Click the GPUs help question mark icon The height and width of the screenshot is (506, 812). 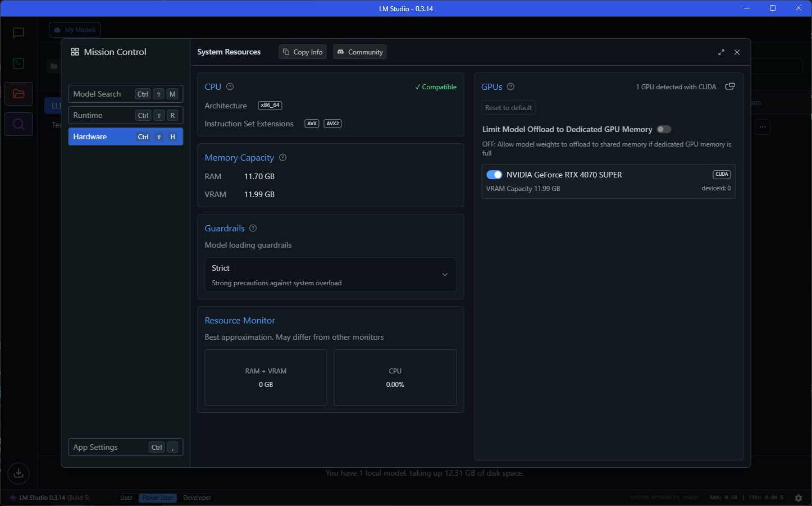tap(510, 86)
